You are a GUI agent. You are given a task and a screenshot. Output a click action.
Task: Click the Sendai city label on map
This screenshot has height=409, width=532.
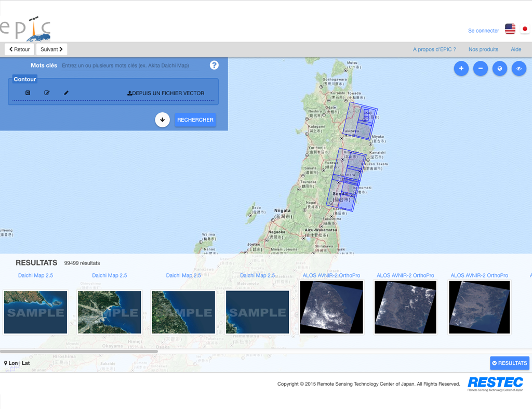[x=342, y=196]
